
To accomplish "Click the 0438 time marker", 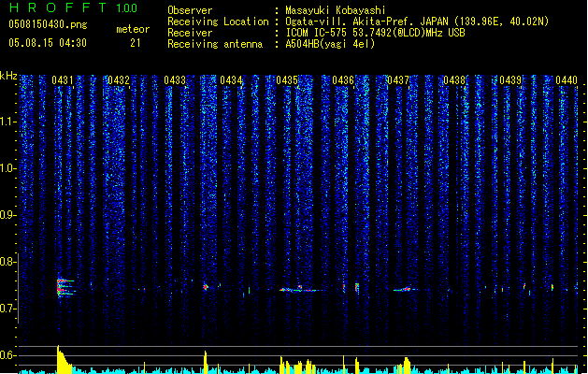I will pyautogui.click(x=454, y=80).
